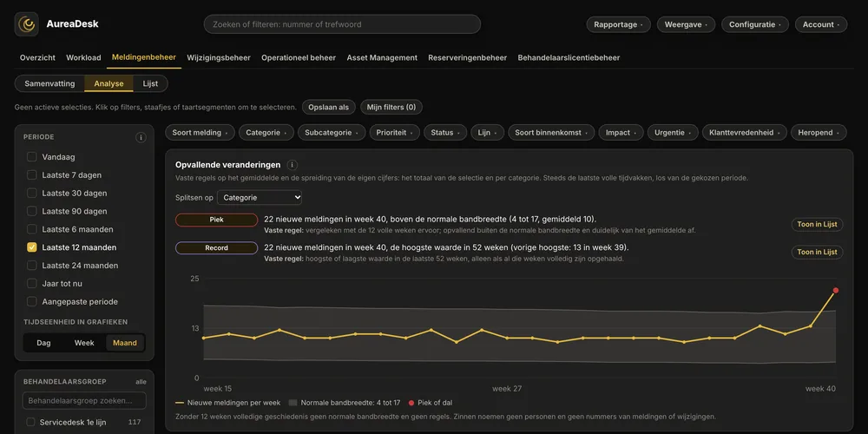868x434 pixels.
Task: Open the Behandelaarslicentiebeheer tab
Action: [569, 57]
